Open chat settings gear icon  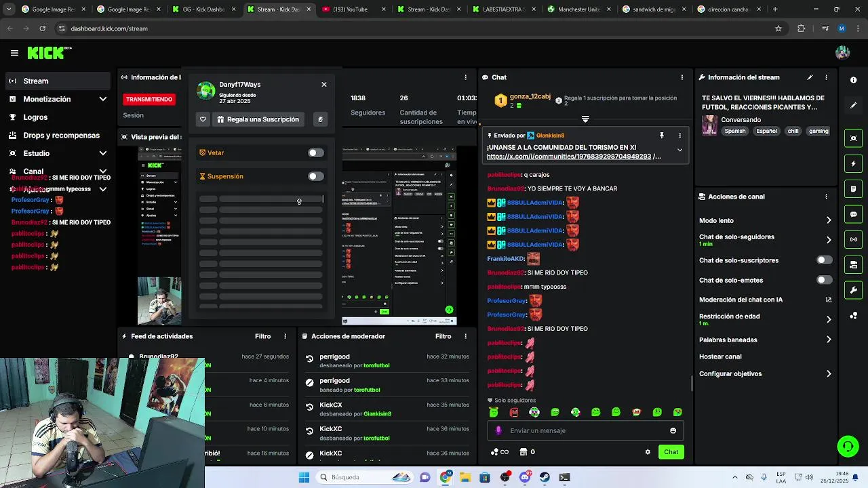648,452
